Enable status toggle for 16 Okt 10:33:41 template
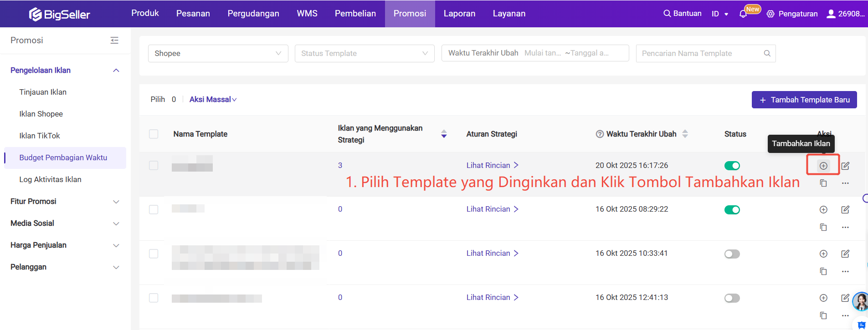This screenshot has width=868, height=330. click(x=732, y=254)
